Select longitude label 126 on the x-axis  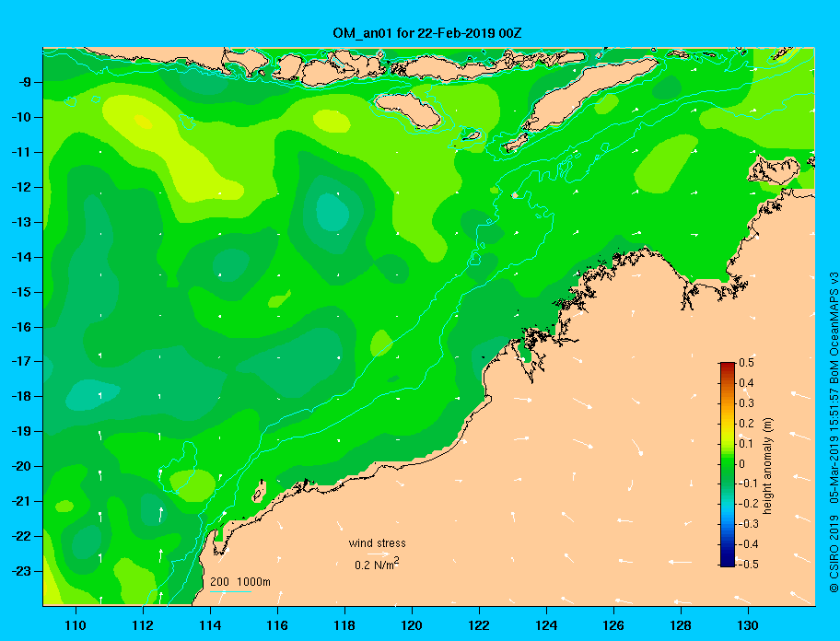(613, 625)
